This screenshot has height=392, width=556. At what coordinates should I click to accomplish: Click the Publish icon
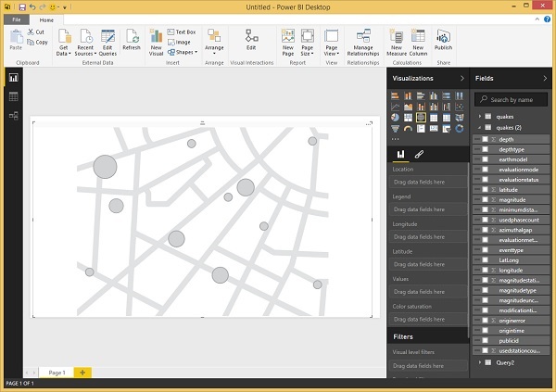click(443, 37)
